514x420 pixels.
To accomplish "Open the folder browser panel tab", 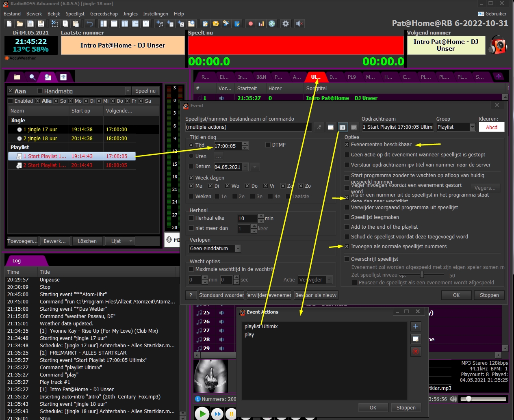I will pyautogui.click(x=17, y=77).
